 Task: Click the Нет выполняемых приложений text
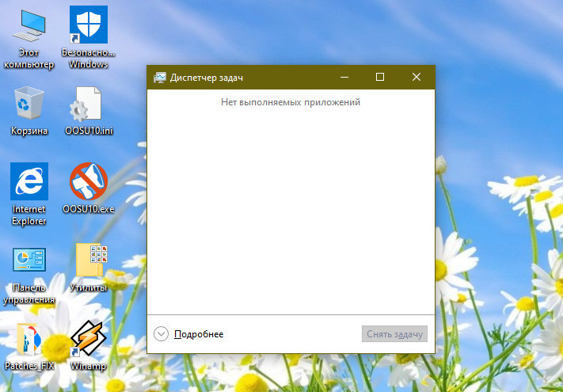pos(291,102)
